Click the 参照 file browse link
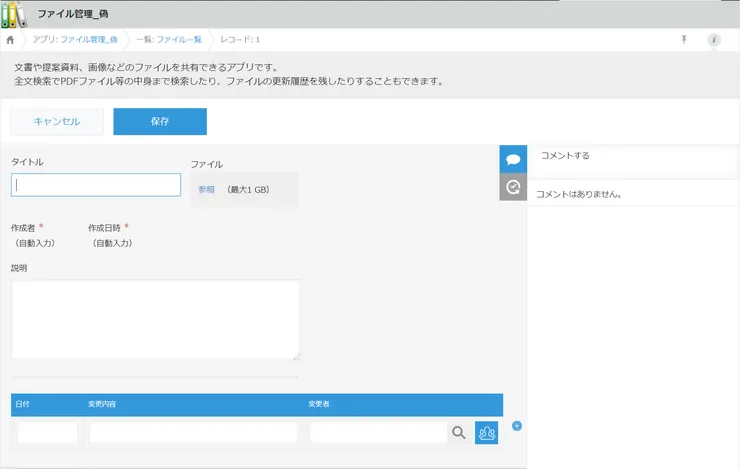The image size is (740, 469). [206, 189]
